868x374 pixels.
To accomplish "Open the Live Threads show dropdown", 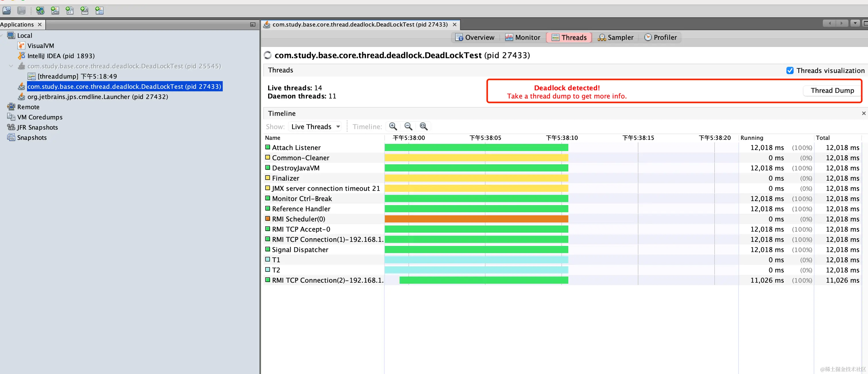I will pos(315,126).
